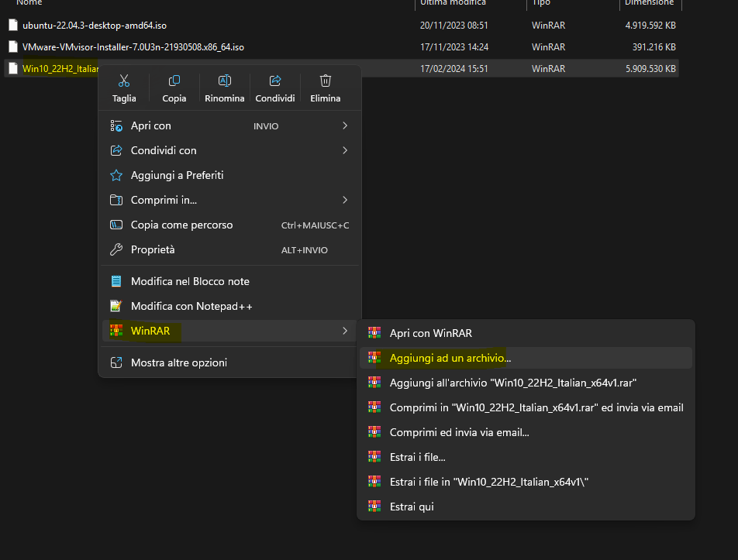Image resolution: width=738 pixels, height=560 pixels.
Task: Expand the Condividi con submenu arrow
Action: point(345,150)
